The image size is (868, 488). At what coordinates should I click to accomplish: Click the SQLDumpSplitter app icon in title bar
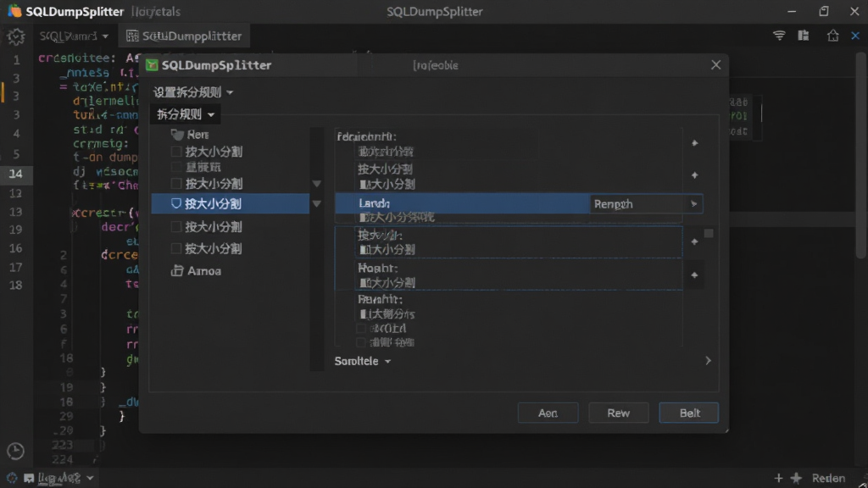tap(14, 10)
